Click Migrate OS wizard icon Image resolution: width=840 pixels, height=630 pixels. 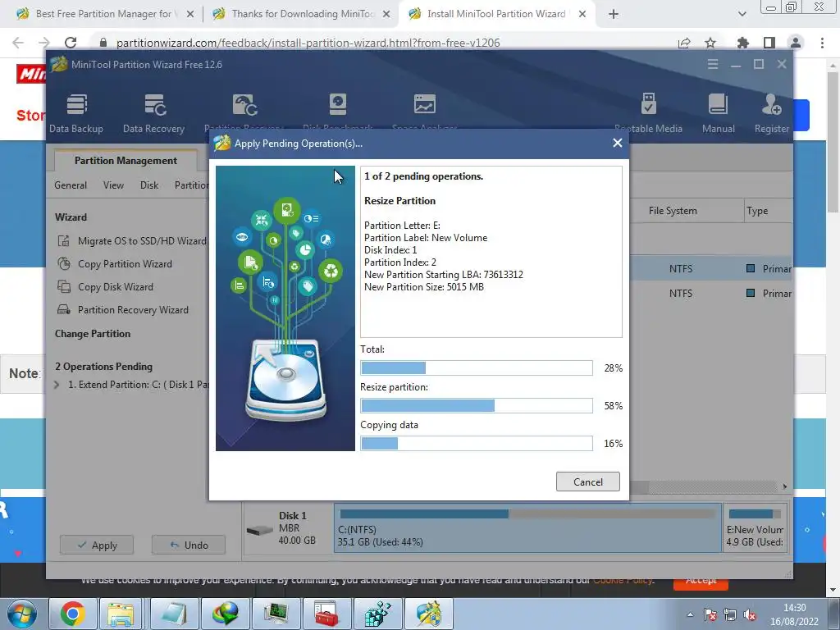click(64, 241)
